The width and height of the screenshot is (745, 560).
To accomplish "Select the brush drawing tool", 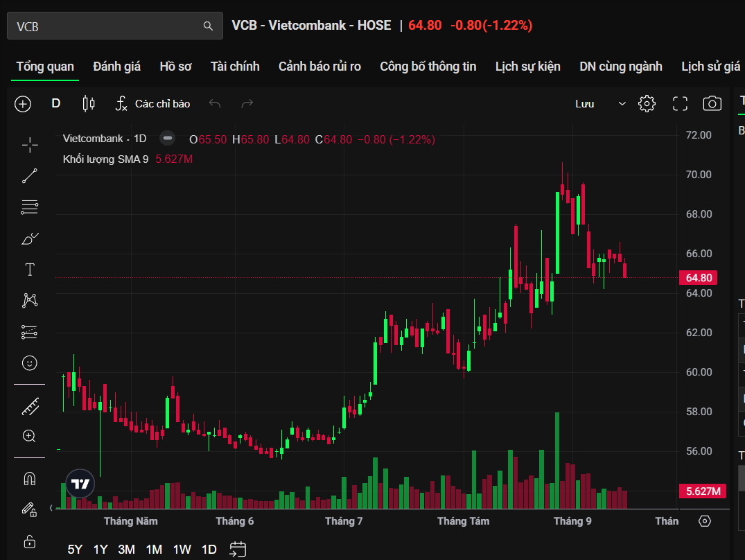I will coord(30,238).
